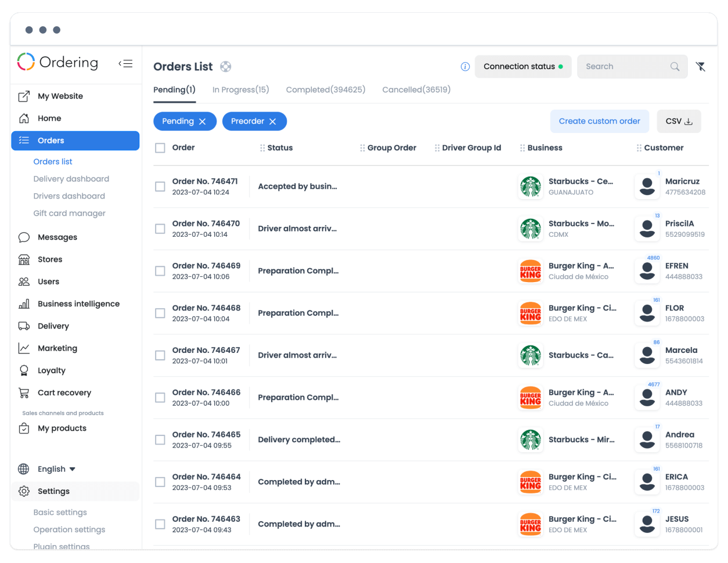The height and width of the screenshot is (563, 728).
Task: Check the box for Order No. 746469
Action: click(160, 271)
